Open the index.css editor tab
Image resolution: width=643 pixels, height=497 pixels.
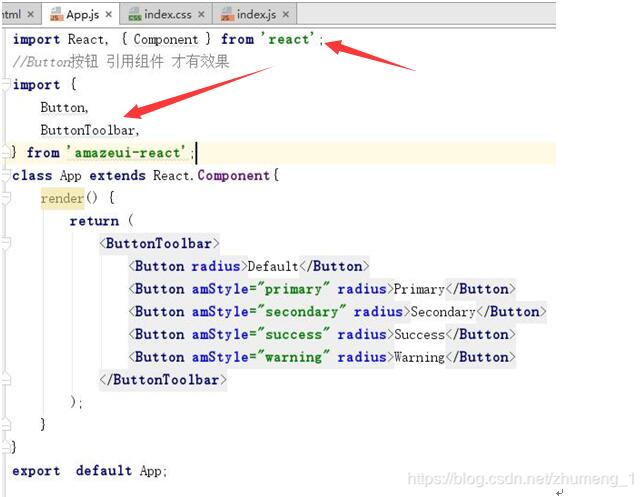[167, 15]
